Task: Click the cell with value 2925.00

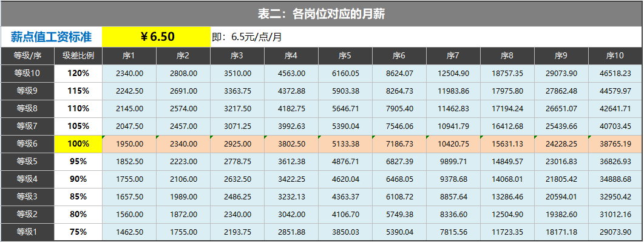Action: [x=237, y=144]
